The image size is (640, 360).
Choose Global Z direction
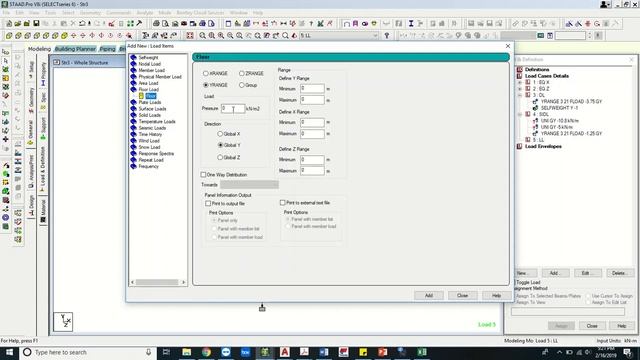click(x=220, y=157)
